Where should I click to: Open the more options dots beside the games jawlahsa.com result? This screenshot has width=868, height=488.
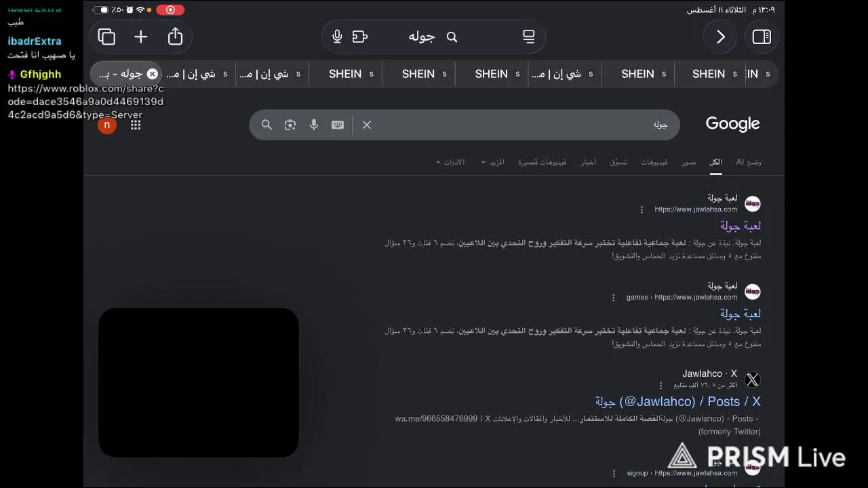point(614,298)
